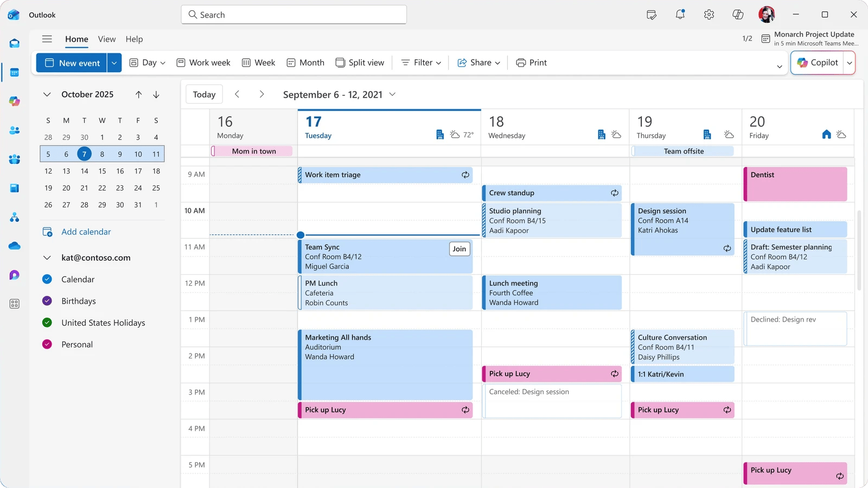Image resolution: width=868 pixels, height=488 pixels.
Task: Select Month view
Action: (x=305, y=63)
